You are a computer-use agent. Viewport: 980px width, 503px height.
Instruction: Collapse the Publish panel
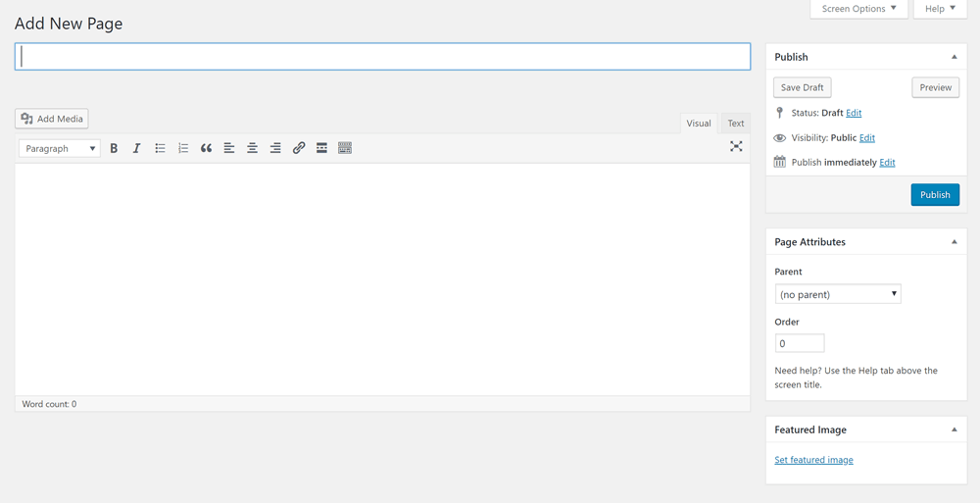coord(955,57)
